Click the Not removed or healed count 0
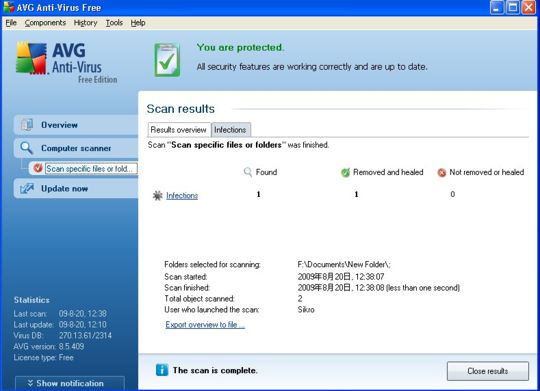540x391 pixels. [x=453, y=194]
